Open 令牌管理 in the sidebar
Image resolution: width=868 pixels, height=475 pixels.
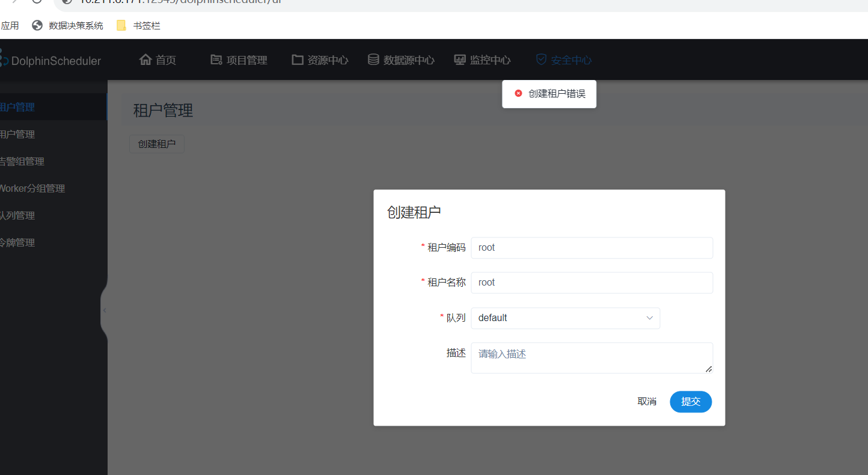tap(17, 242)
